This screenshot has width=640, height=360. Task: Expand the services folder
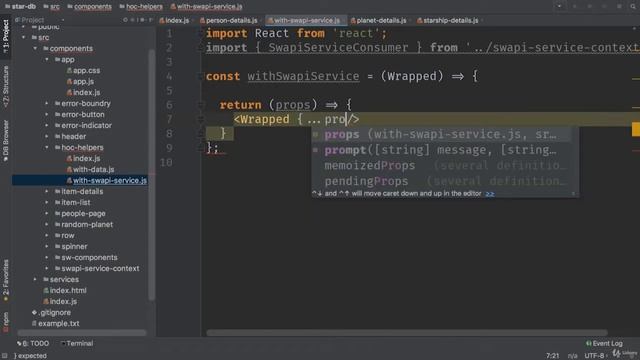pos(35,280)
